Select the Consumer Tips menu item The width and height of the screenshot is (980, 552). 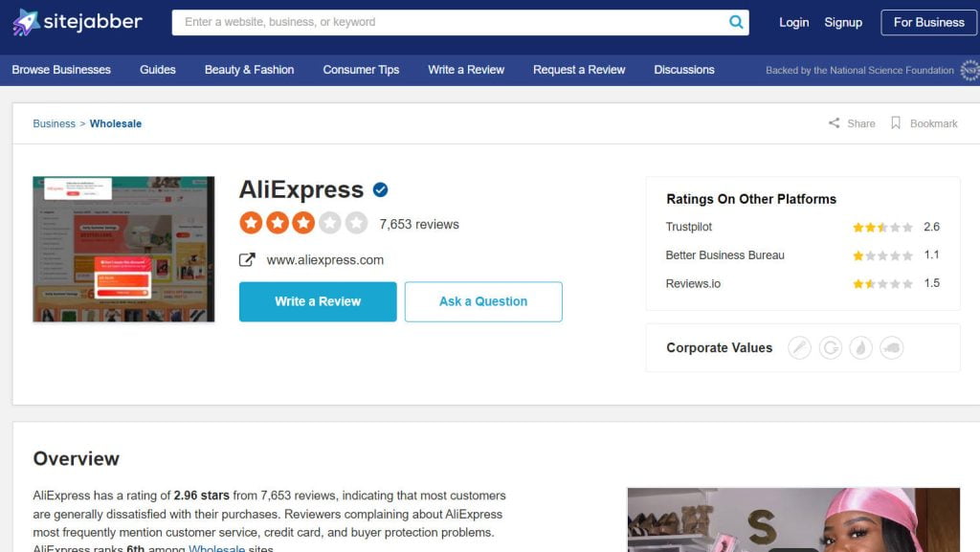click(361, 69)
